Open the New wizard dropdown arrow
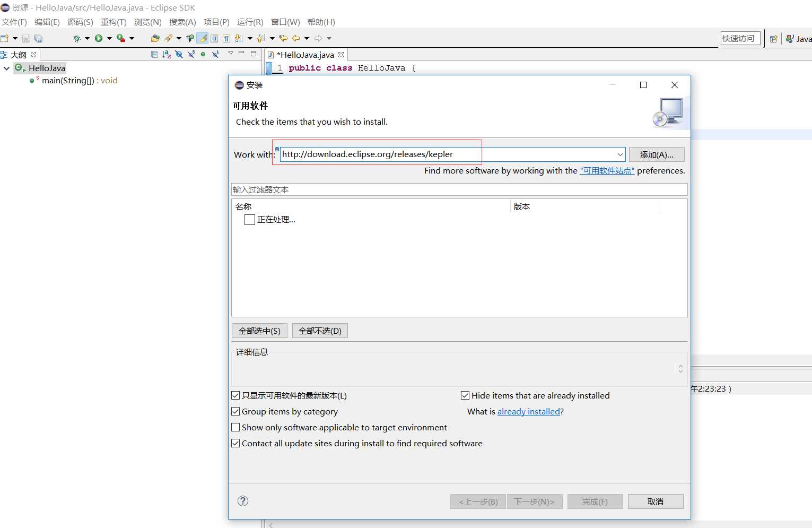 pyautogui.click(x=15, y=38)
